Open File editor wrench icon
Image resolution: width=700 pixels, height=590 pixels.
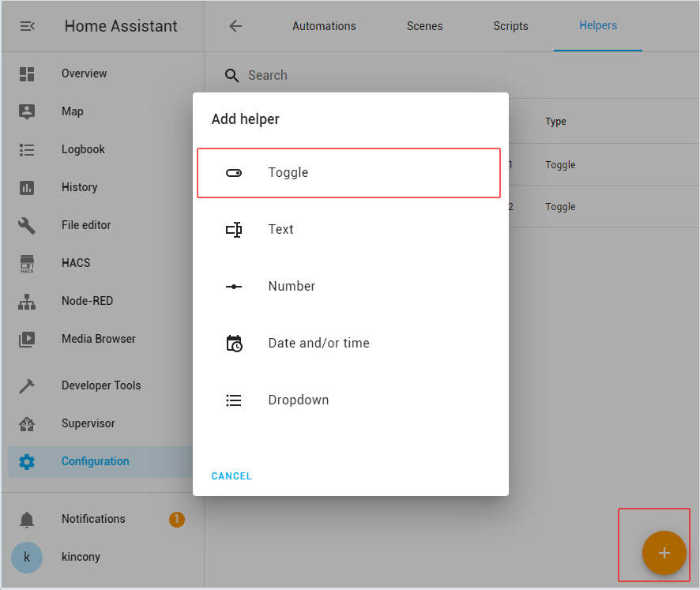27,225
